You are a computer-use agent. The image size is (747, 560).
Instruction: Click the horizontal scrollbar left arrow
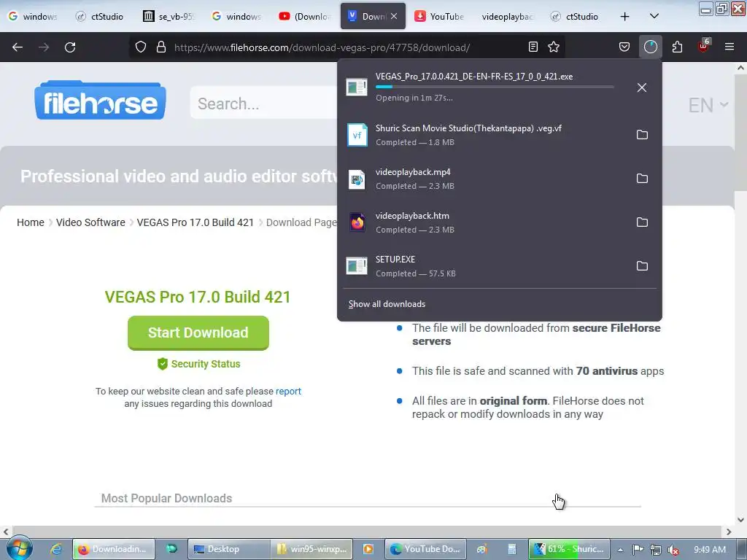pos(6,531)
